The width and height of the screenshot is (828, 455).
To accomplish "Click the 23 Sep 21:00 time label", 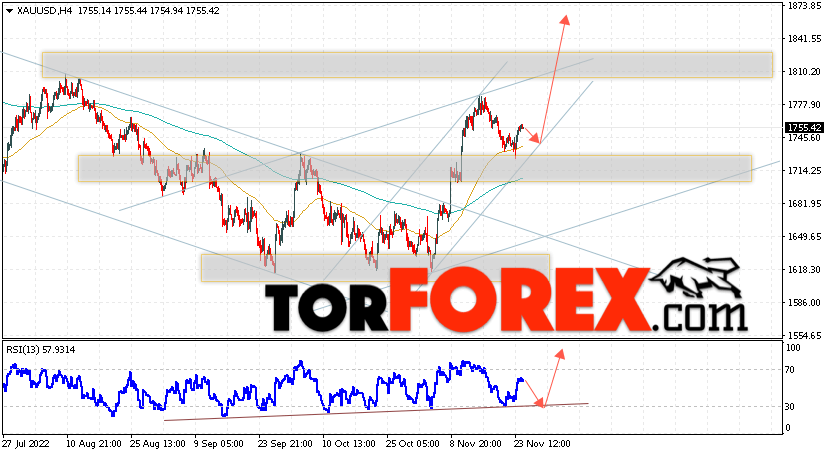I will point(286,443).
